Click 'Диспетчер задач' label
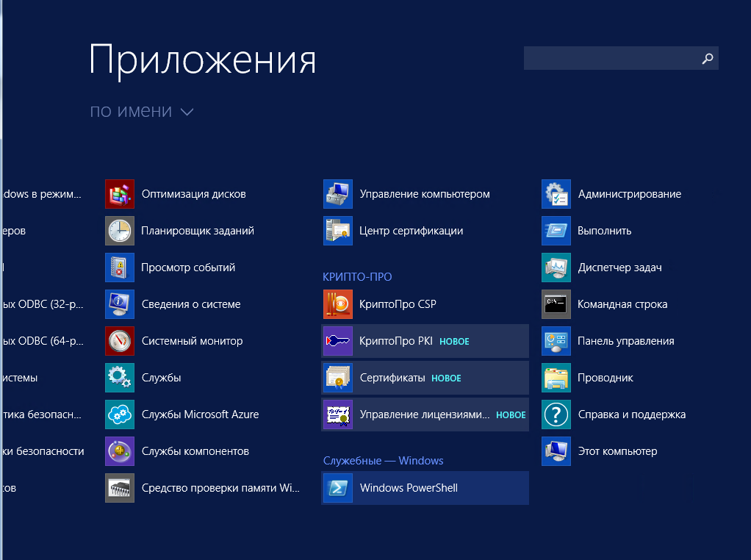Image resolution: width=751 pixels, height=560 pixels. 619,268
